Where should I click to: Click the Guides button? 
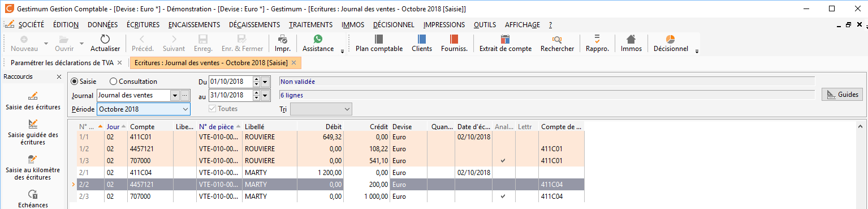click(842, 95)
